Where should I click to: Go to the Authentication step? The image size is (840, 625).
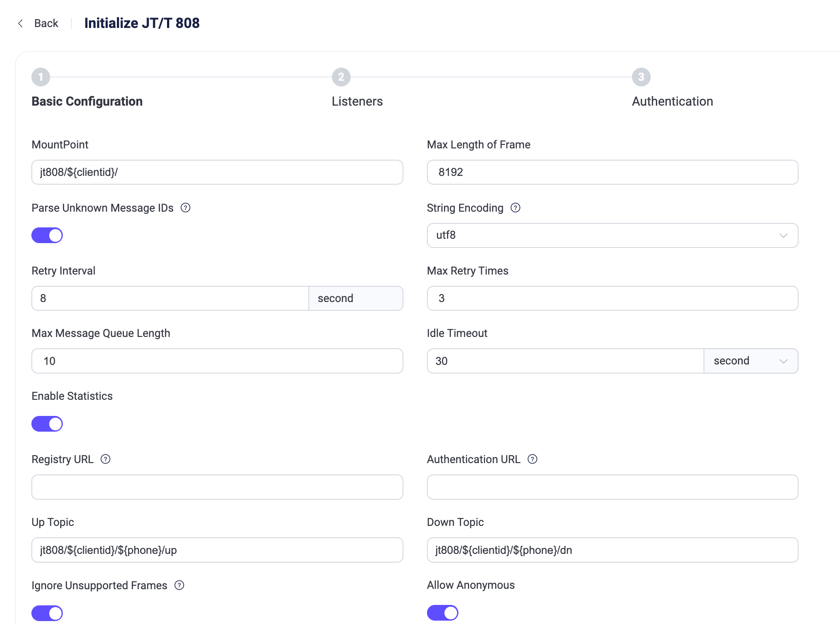coord(672,101)
